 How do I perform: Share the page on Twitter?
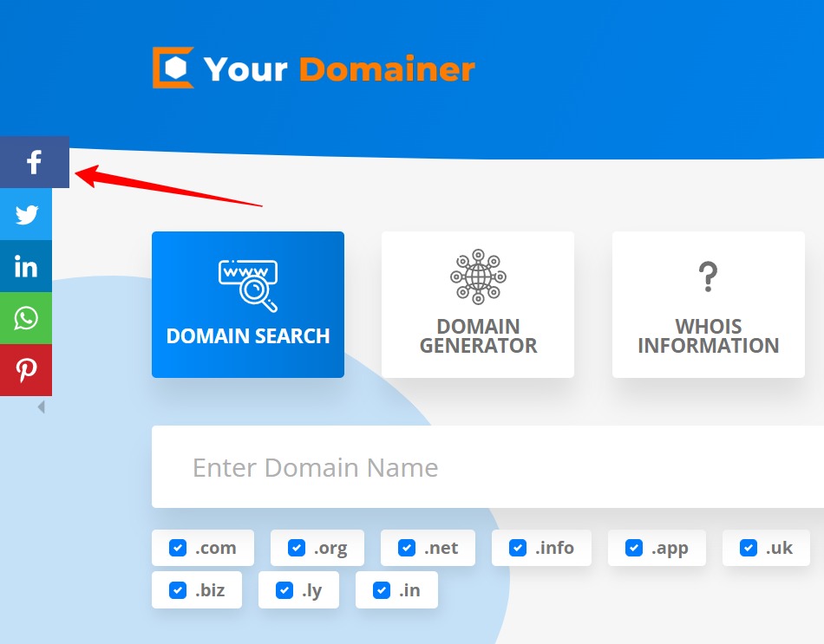pyautogui.click(x=26, y=214)
